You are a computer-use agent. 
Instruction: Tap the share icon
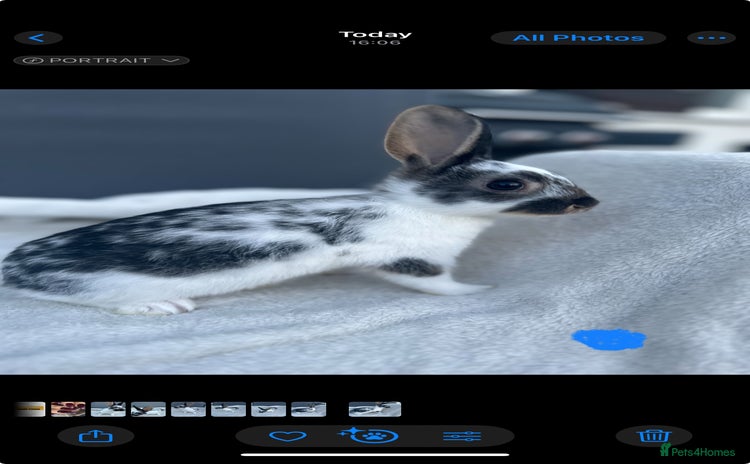(95, 436)
